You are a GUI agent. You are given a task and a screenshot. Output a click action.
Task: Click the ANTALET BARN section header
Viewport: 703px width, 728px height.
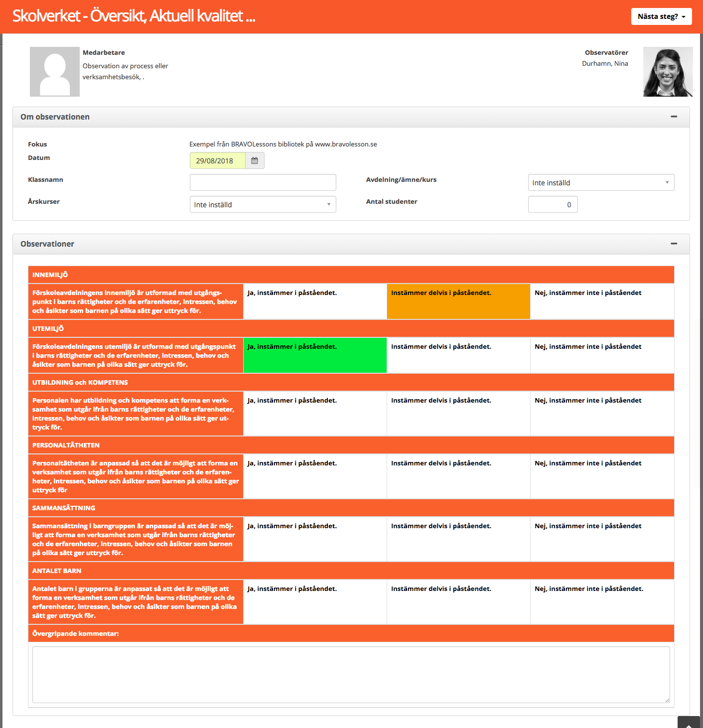(351, 571)
